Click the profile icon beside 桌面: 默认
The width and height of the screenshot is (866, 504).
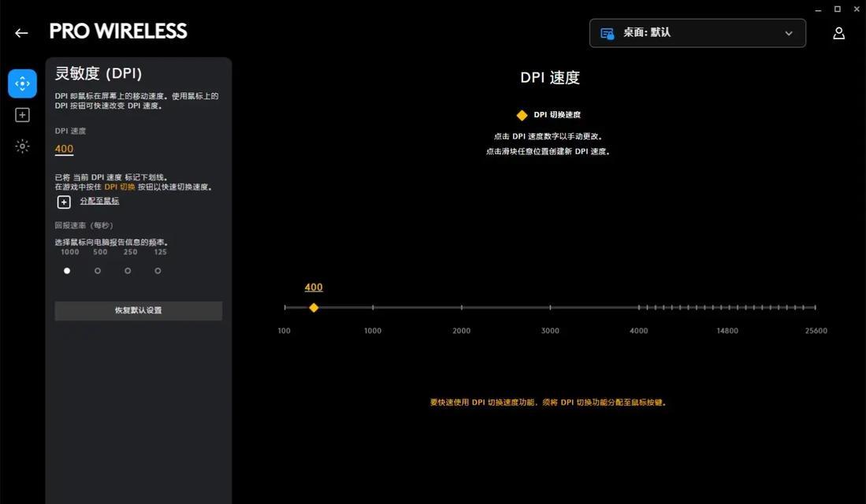point(607,34)
